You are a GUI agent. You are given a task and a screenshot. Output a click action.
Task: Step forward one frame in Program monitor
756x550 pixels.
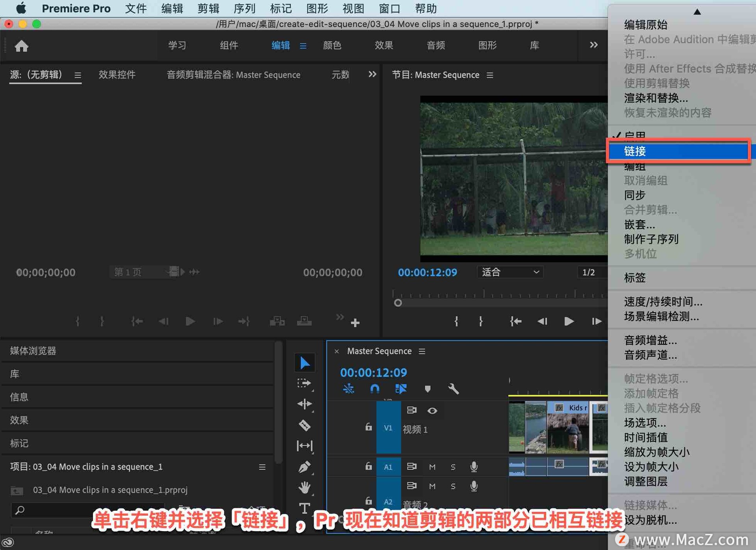click(x=596, y=322)
